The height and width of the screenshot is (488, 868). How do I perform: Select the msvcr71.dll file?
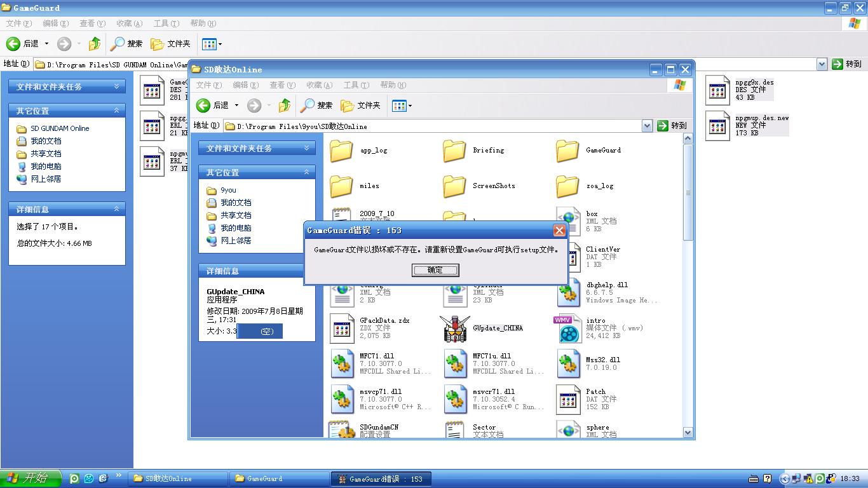pos(454,400)
